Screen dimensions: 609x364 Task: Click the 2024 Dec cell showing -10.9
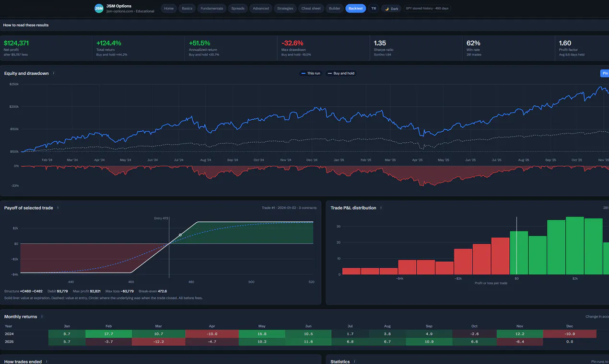coord(570,334)
